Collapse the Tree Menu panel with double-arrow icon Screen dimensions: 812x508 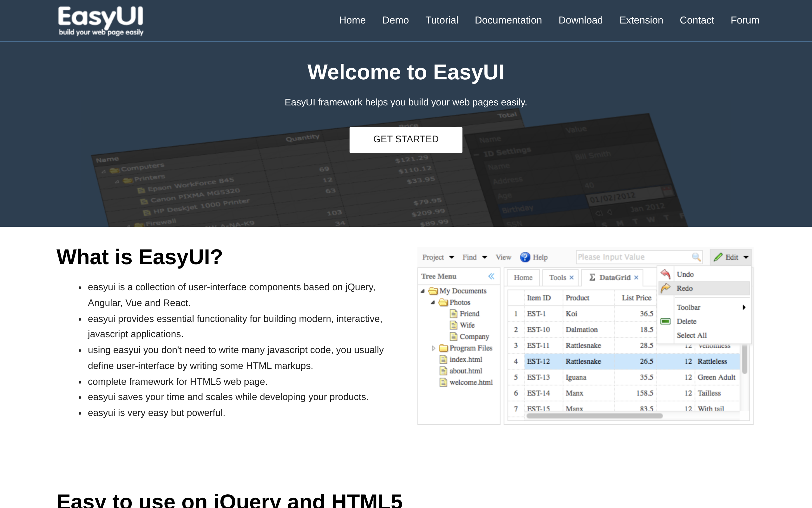click(491, 276)
